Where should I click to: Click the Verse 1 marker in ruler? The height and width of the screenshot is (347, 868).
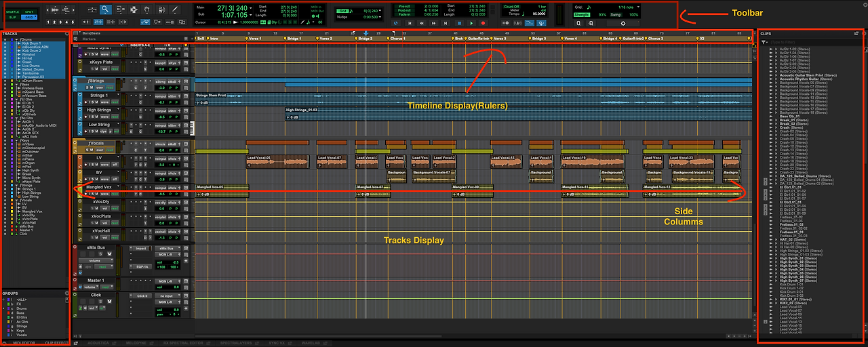(x=254, y=39)
